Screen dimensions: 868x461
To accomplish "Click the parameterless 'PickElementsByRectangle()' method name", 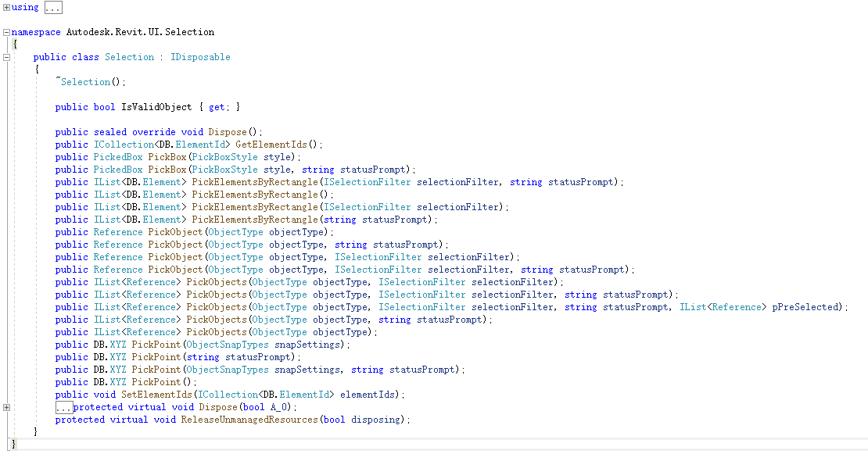I will click(255, 195).
